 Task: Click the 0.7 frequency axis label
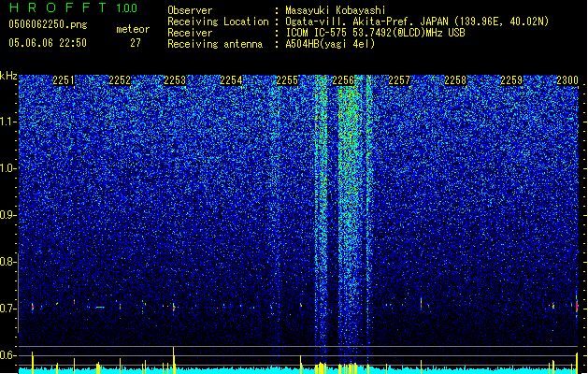click(8, 309)
